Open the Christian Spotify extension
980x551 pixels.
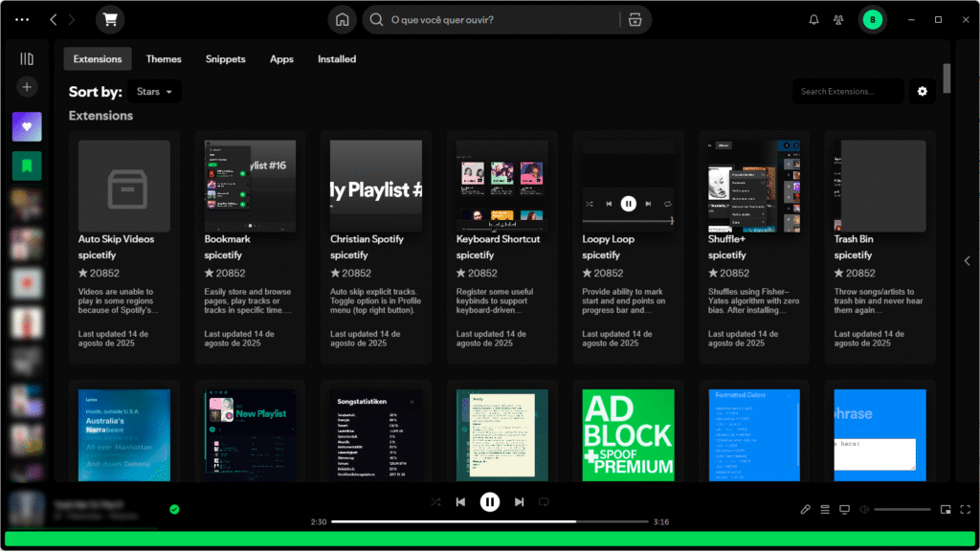(x=376, y=248)
